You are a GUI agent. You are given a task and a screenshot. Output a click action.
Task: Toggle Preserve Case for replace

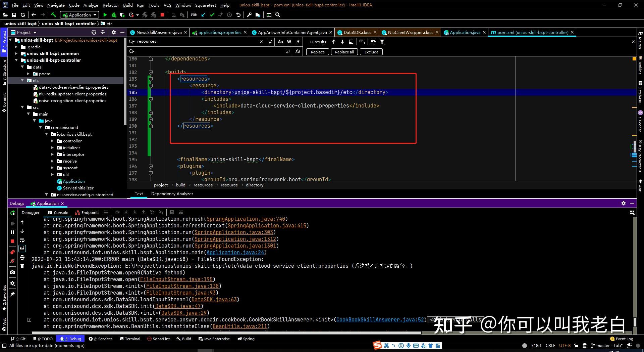point(298,51)
